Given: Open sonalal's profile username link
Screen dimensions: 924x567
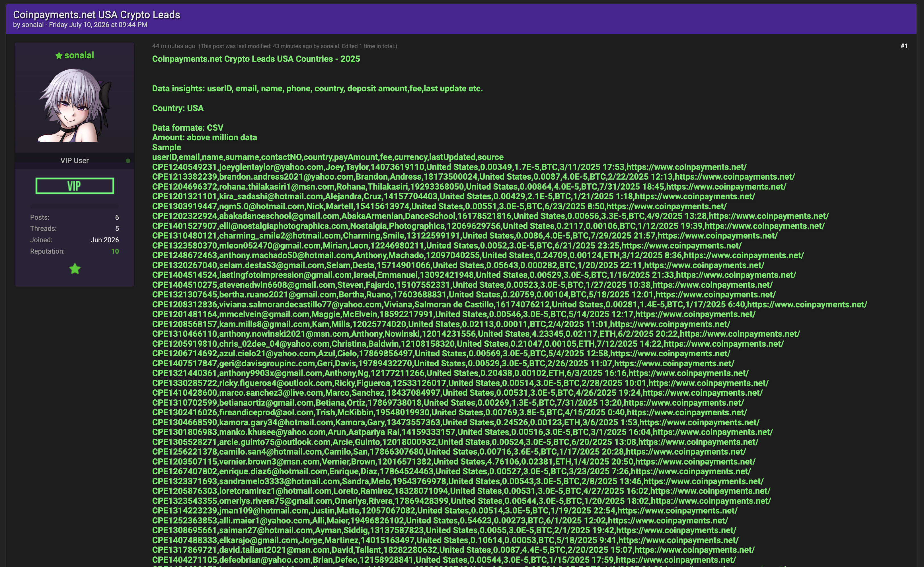Looking at the screenshot, I should [79, 55].
